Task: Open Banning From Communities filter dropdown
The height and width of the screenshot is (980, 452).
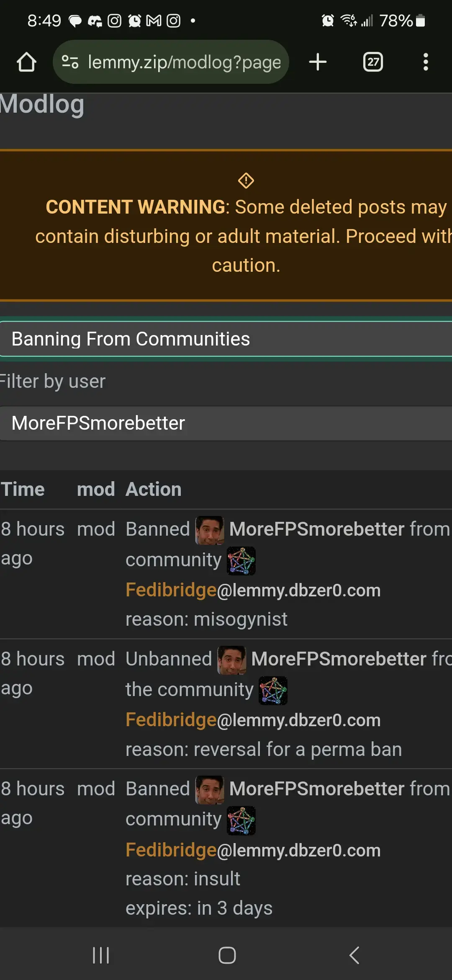Action: tap(226, 339)
